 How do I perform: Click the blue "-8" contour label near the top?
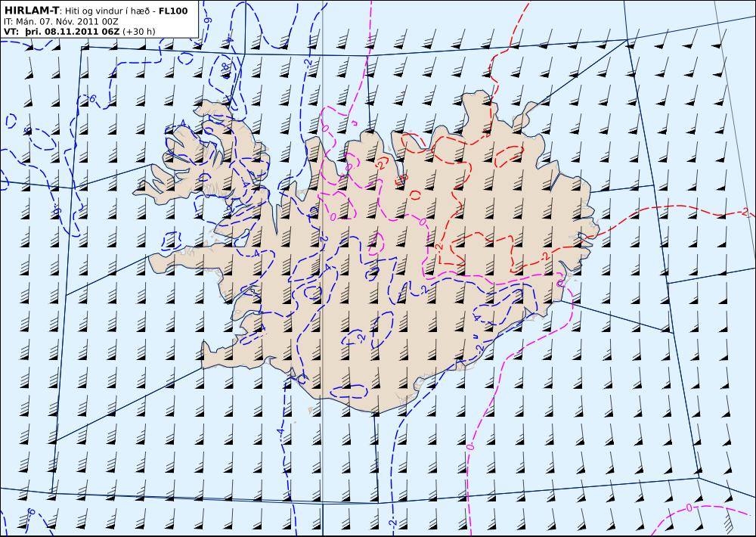(x=225, y=69)
